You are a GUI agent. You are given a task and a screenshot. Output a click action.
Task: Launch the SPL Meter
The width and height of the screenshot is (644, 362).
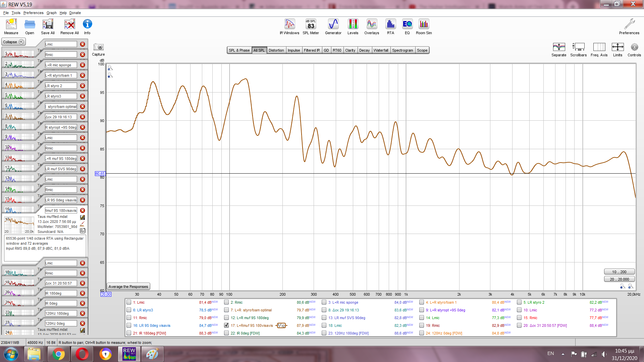coord(311,26)
